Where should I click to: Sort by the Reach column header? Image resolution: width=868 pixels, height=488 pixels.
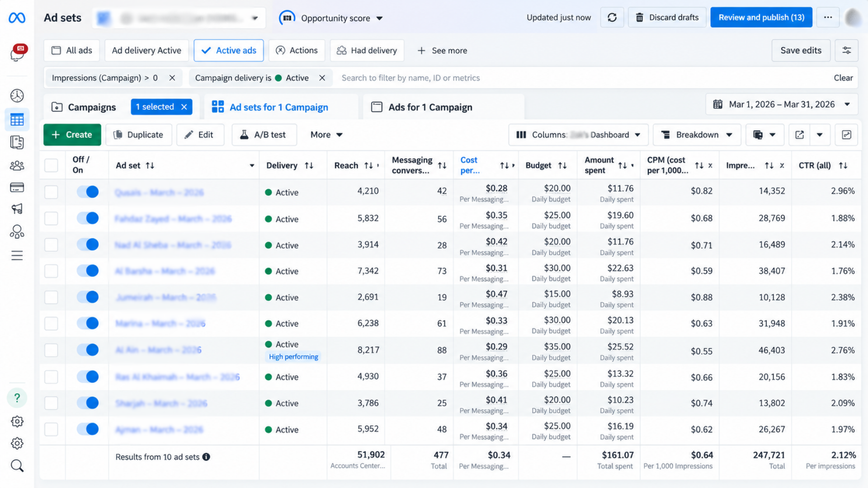(346, 165)
